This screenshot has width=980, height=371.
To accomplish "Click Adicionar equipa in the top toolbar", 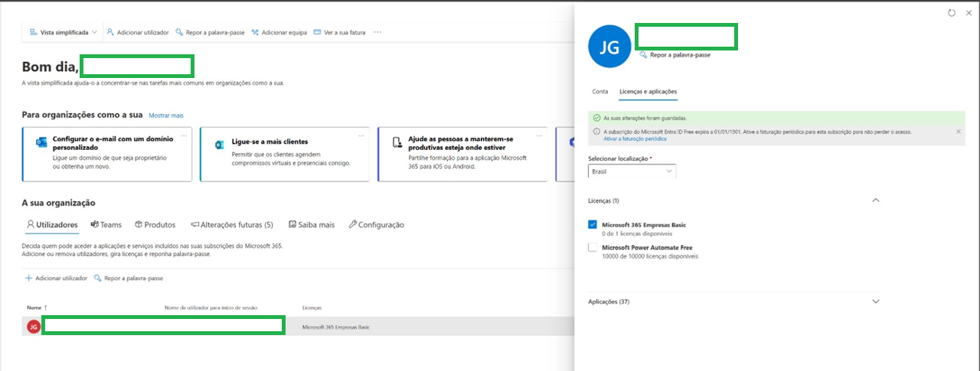I will (x=279, y=33).
